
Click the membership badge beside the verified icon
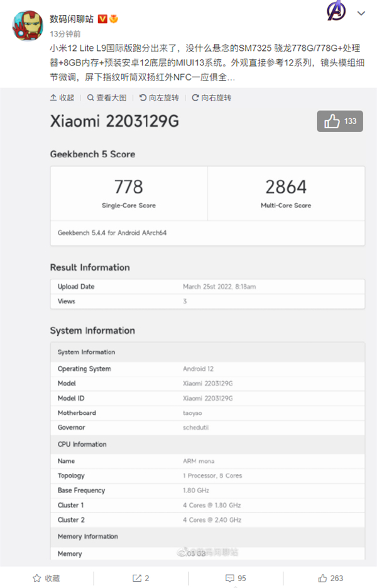point(114,19)
